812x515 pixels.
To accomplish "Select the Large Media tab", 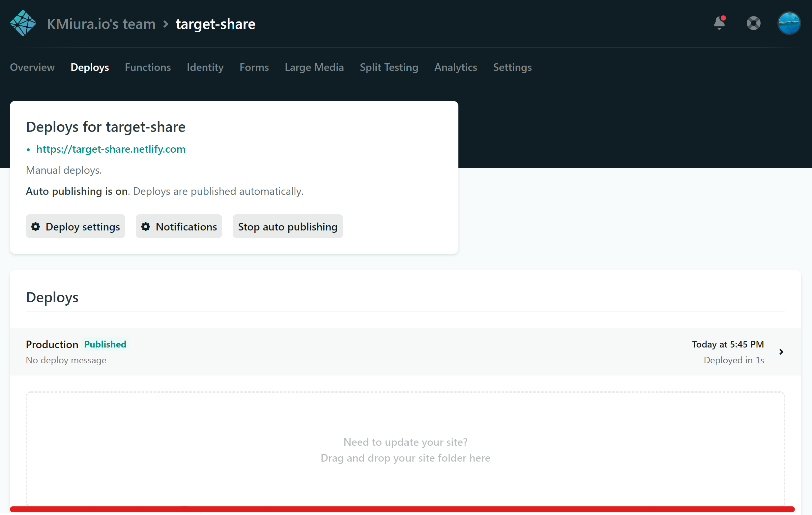I will pyautogui.click(x=314, y=67).
